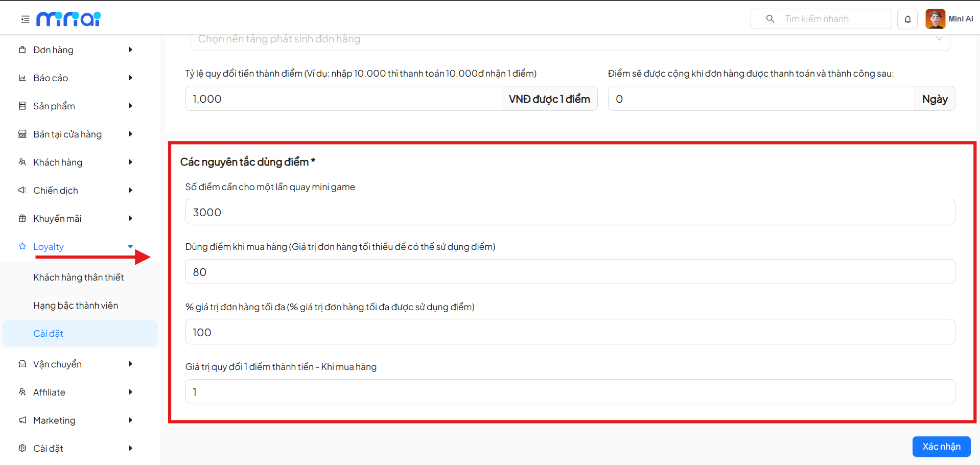980x465 pixels.
Task: Collapse the Loyalty submenu arrow
Action: [130, 246]
